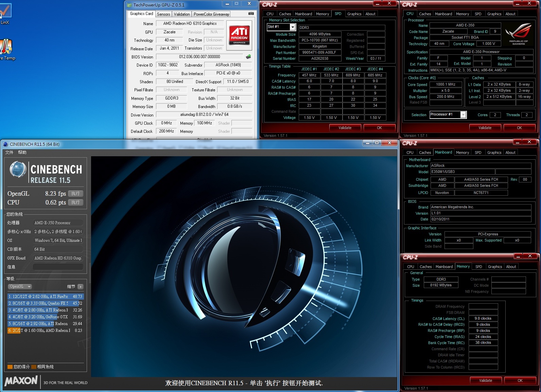Click OK in the CPU tab CPU-Z window
Screen dimensions: 541x392
(x=519, y=128)
